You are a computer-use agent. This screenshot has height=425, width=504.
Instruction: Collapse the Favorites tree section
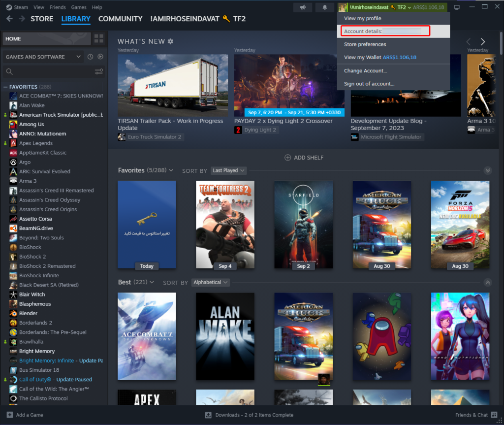(5, 87)
